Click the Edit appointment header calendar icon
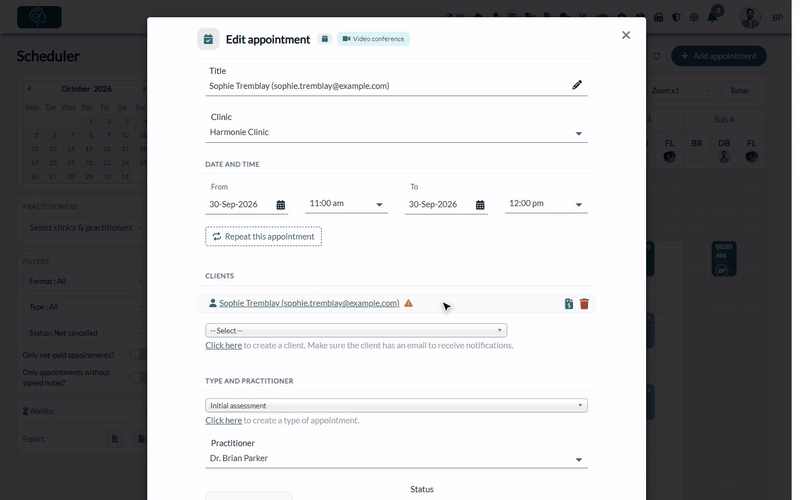This screenshot has width=800, height=500. [x=208, y=39]
